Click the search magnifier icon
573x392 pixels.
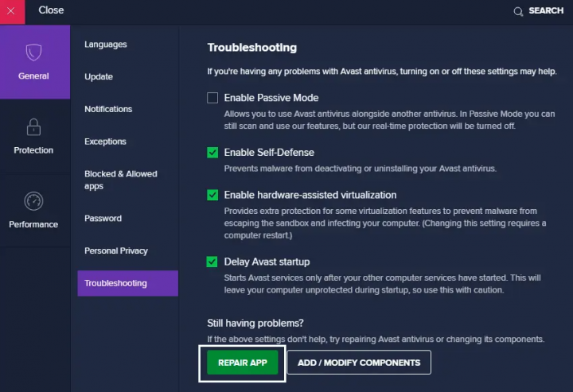[519, 11]
